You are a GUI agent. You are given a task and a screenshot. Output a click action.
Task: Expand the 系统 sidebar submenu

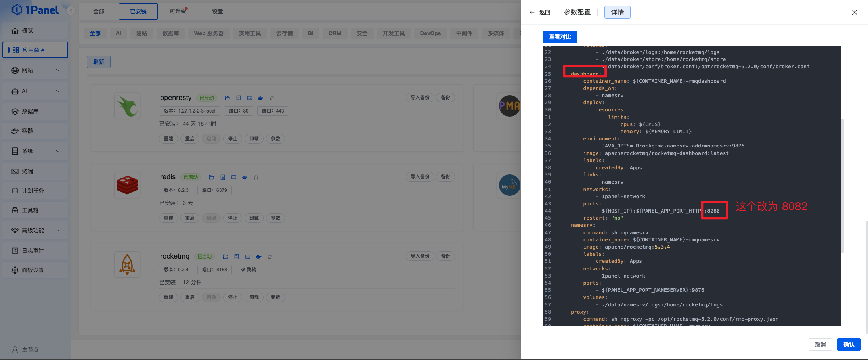pyautogui.click(x=35, y=151)
